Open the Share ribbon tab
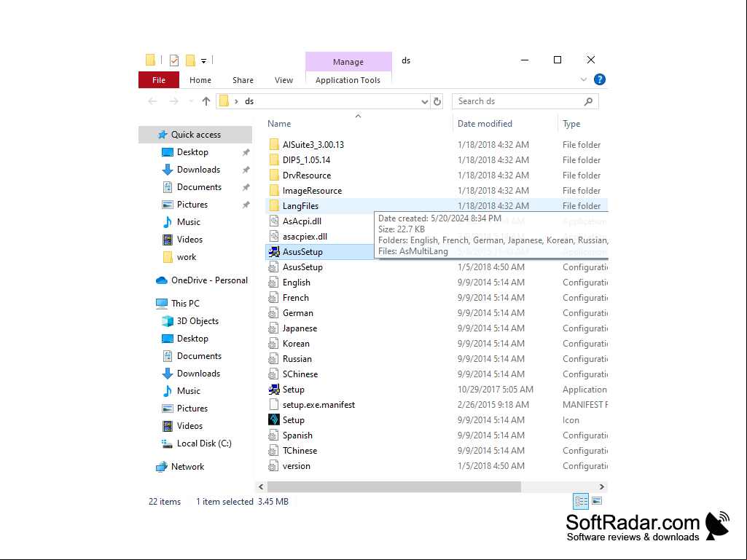 [x=243, y=80]
